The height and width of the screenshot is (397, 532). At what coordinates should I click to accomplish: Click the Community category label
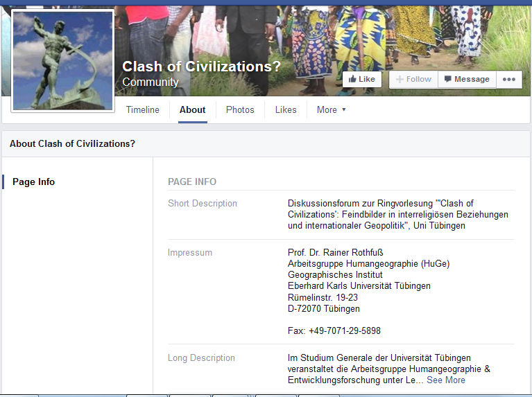point(151,82)
